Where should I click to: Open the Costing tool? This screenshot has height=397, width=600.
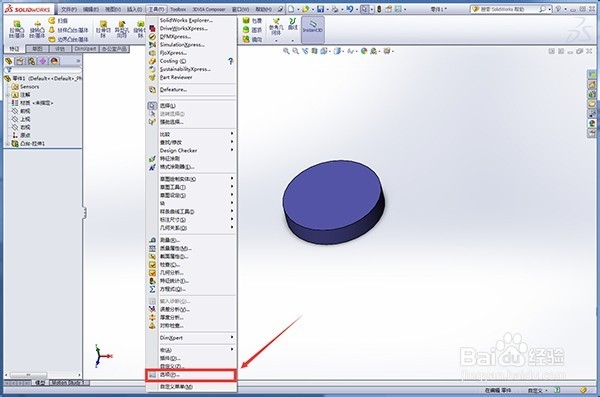click(173, 61)
